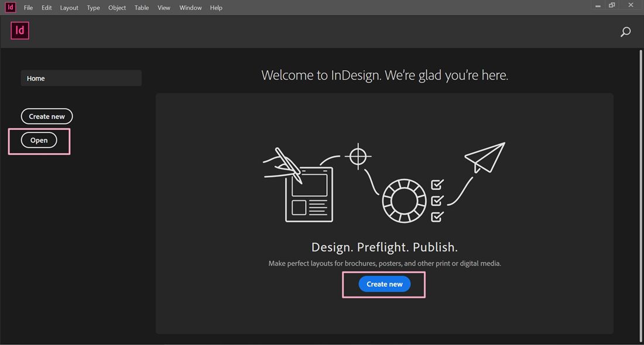This screenshot has width=644, height=345.
Task: Minimize the InDesign window
Action: click(x=598, y=6)
